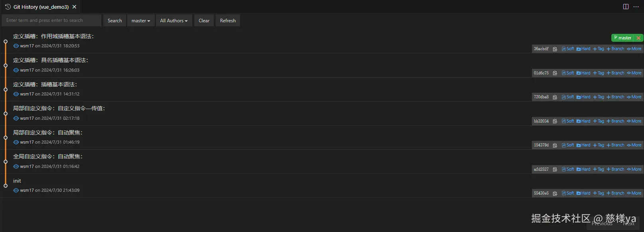This screenshot has height=232, width=644.
Task: Soft reset to commit 720dba8
Action: pyautogui.click(x=568, y=97)
